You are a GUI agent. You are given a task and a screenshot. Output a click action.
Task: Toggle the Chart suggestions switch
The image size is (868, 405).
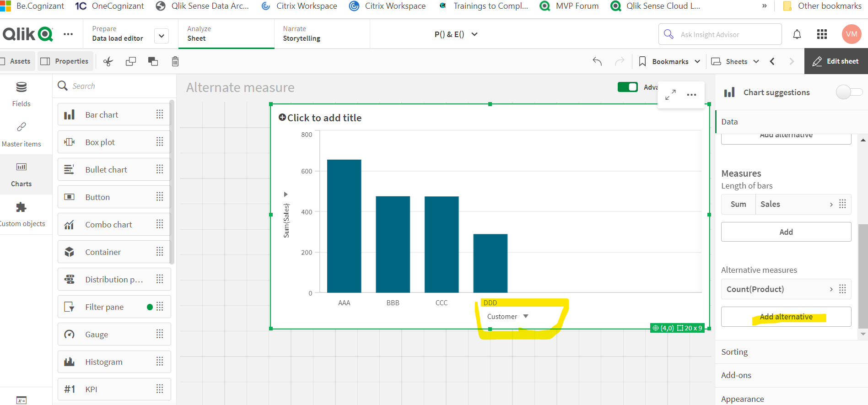click(x=849, y=92)
